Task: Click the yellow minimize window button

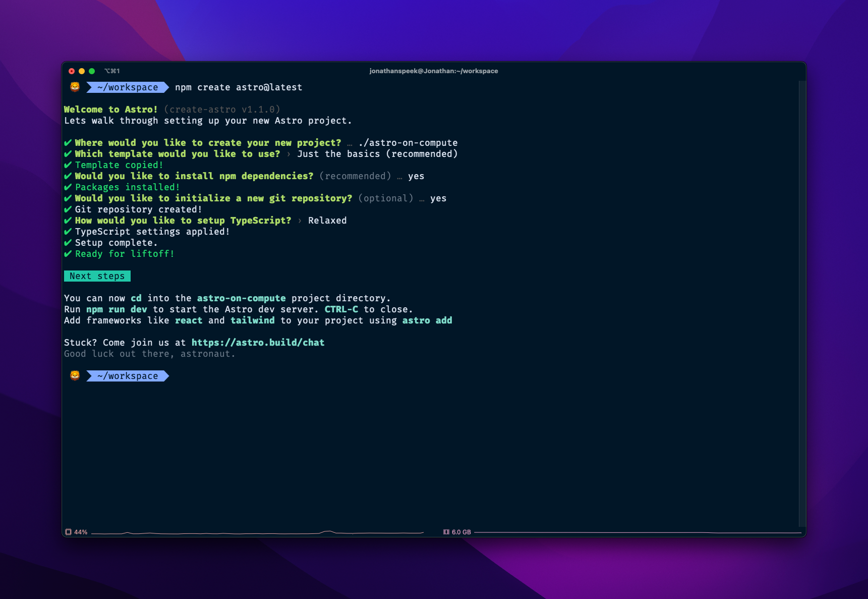Action: 82,71
